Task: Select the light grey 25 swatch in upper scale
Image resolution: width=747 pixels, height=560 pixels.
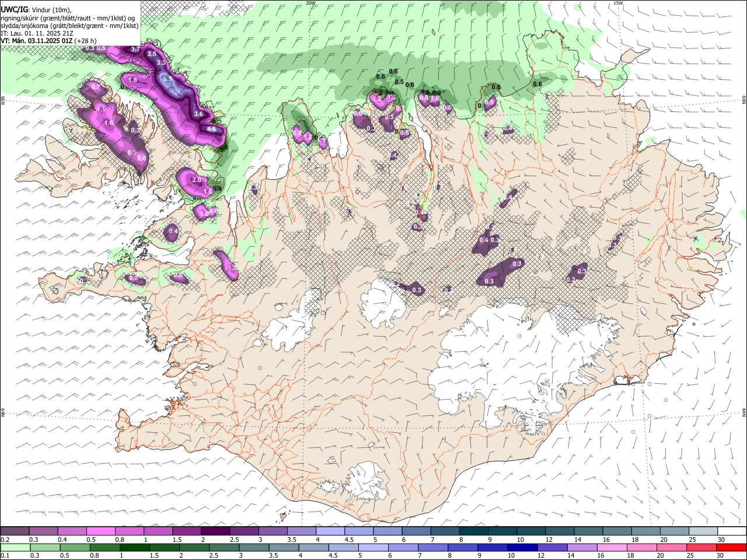Action: pos(703,531)
